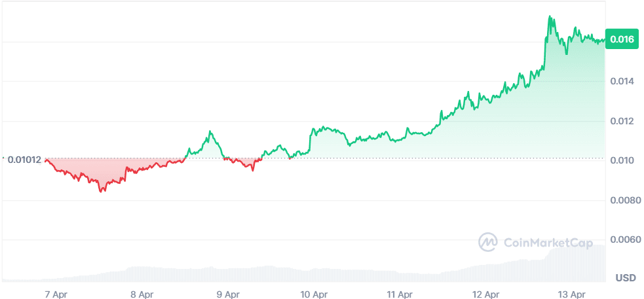Select the 9 Apr date label
Screen dimensions: 644x299
pyautogui.click(x=228, y=294)
